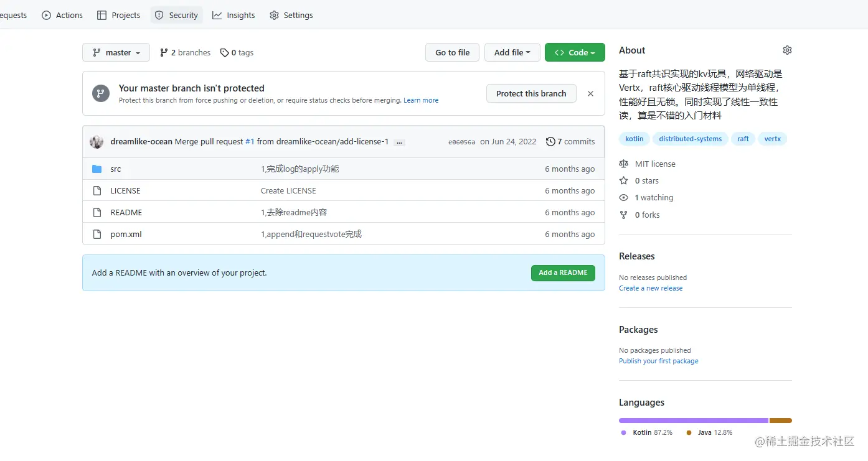868x461 pixels.
Task: Open the 'Create LICENSE' commit message
Action: [288, 191]
